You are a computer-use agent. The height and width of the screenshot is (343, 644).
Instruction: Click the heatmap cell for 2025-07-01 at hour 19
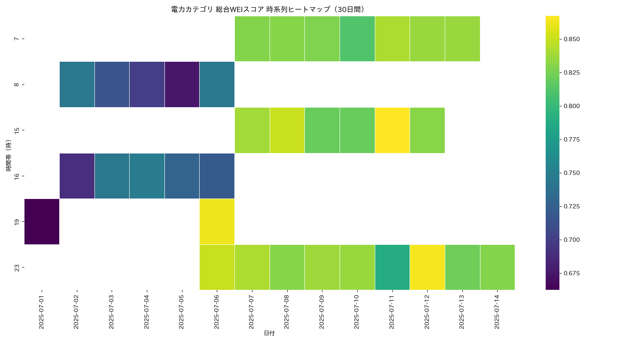(x=42, y=222)
